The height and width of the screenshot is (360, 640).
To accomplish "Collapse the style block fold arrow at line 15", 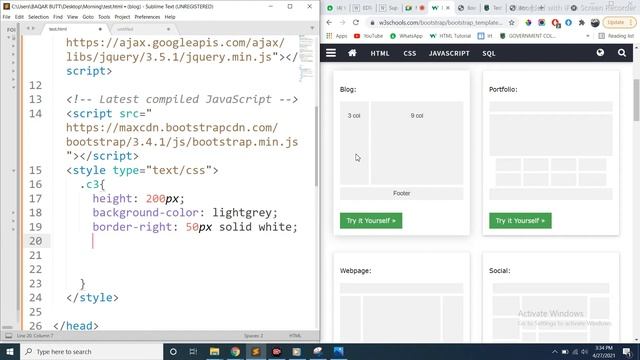I will click(13, 170).
